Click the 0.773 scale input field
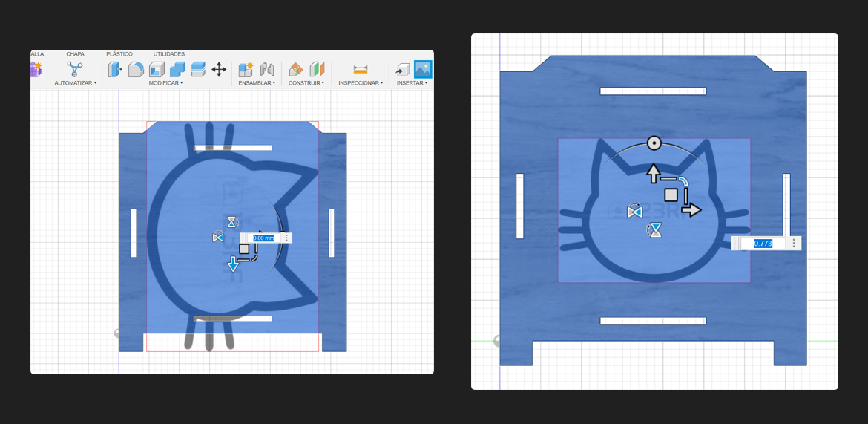Image resolution: width=868 pixels, height=424 pixels. [x=763, y=244]
